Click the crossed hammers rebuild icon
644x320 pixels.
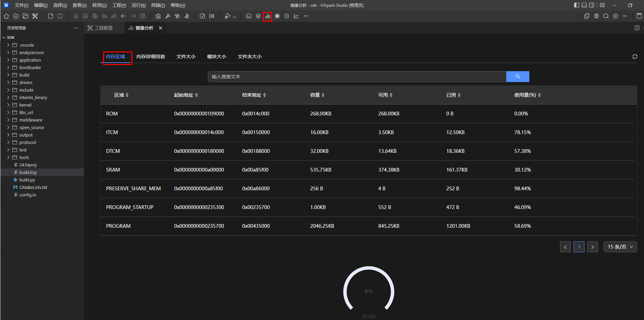(177, 16)
